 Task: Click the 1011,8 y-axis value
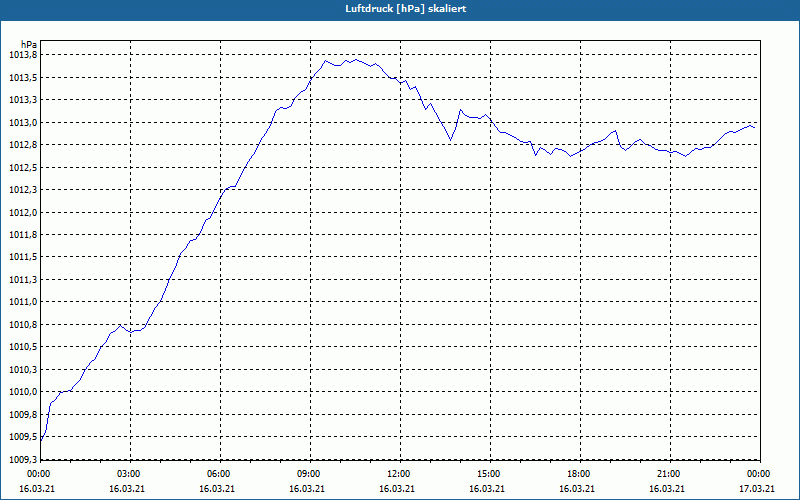pos(23,235)
